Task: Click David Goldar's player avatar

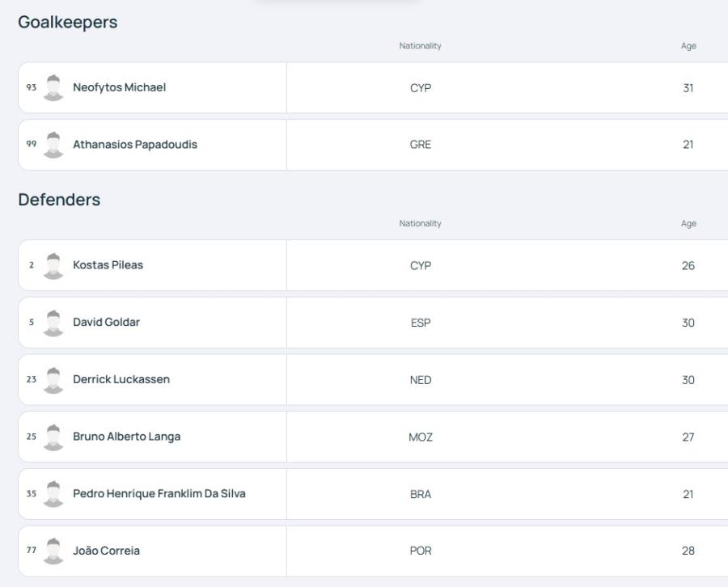Action: coord(53,323)
